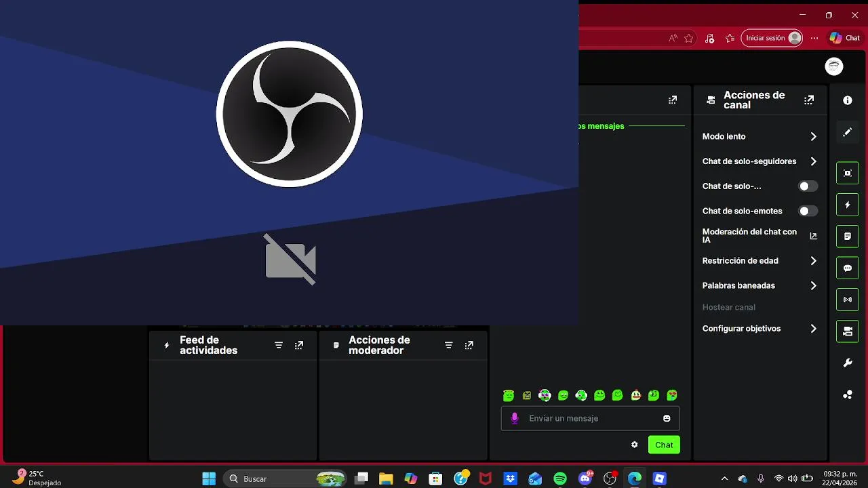This screenshot has height=488, width=868.
Task: Click the music note media icon in Edge
Action: (x=709, y=38)
